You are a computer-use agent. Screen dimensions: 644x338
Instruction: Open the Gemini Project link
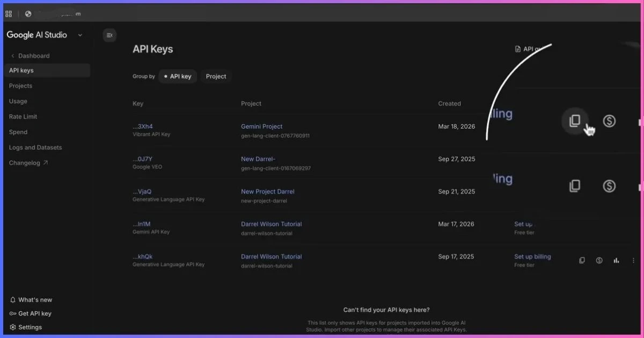pos(262,127)
